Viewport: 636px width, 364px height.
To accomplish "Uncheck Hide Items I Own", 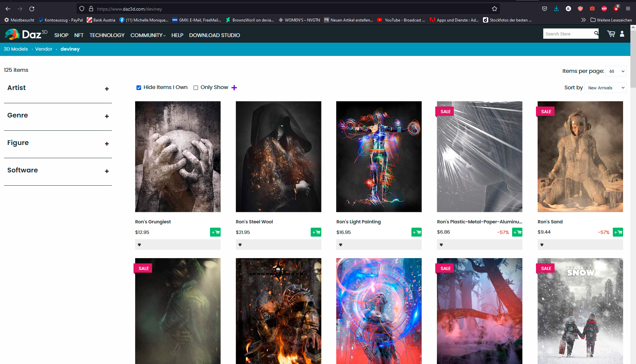I will tap(139, 88).
